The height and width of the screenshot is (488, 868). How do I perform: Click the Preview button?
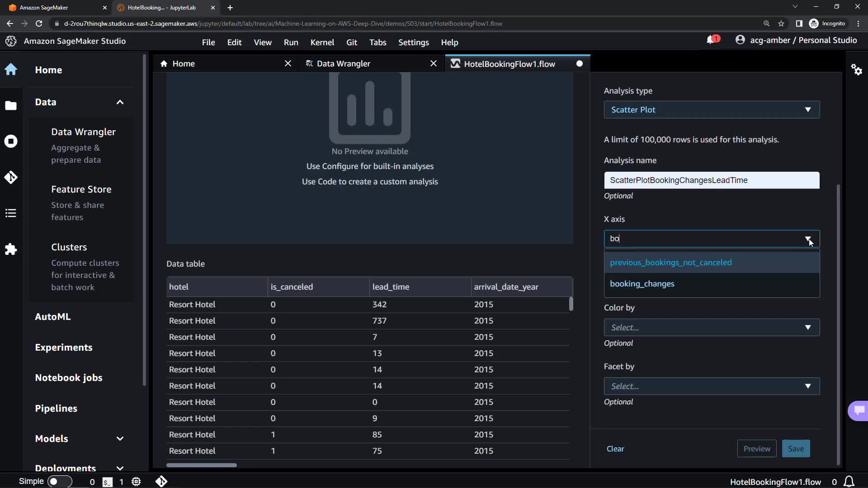tap(756, 449)
